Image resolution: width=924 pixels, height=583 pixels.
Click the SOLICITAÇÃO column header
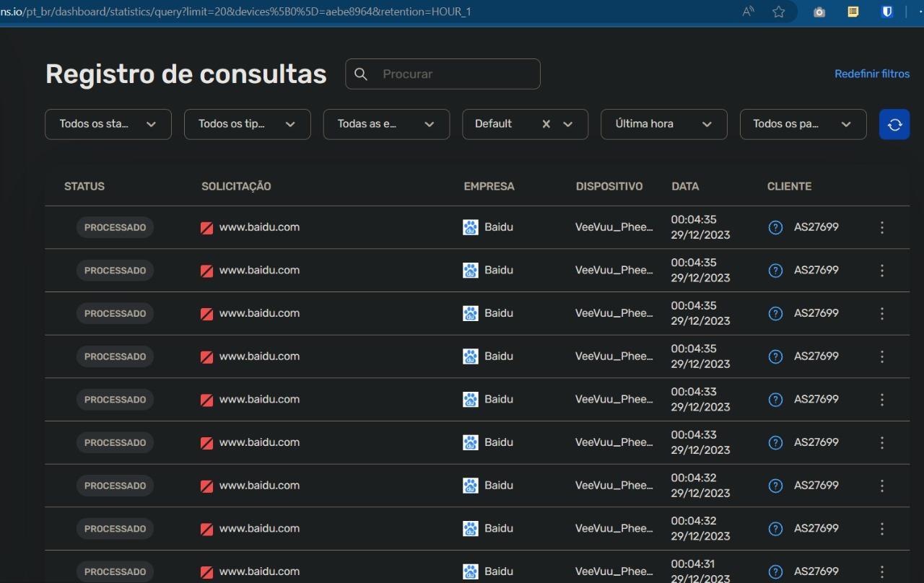[x=236, y=186]
